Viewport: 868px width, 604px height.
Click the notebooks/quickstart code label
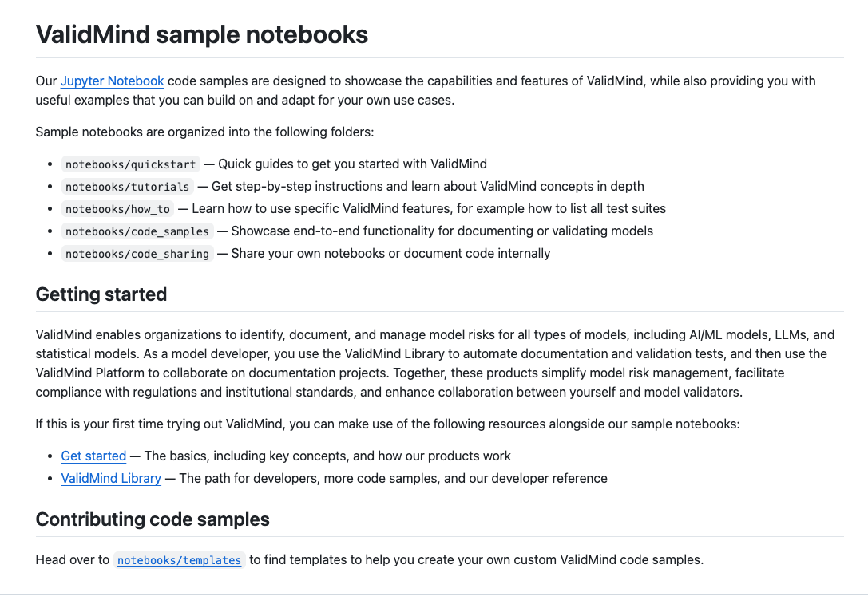tap(130, 164)
